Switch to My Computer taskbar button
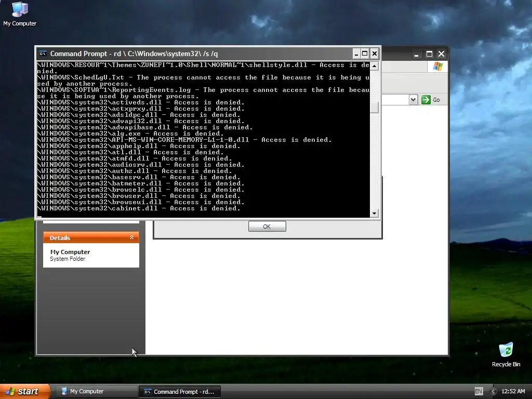Screen dimensions: 532x399 (96, 391)
